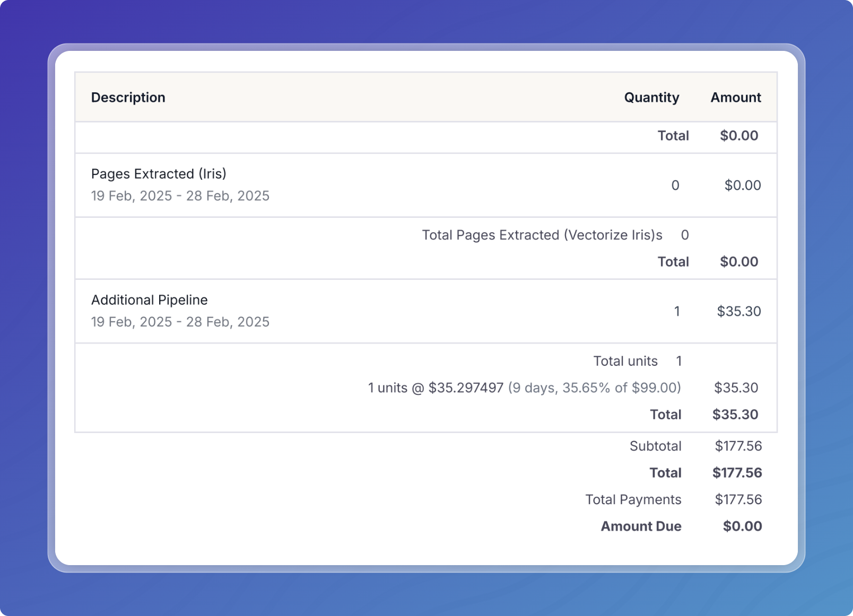
Task: Click the Total Payments value $177.56
Action: [x=738, y=500]
